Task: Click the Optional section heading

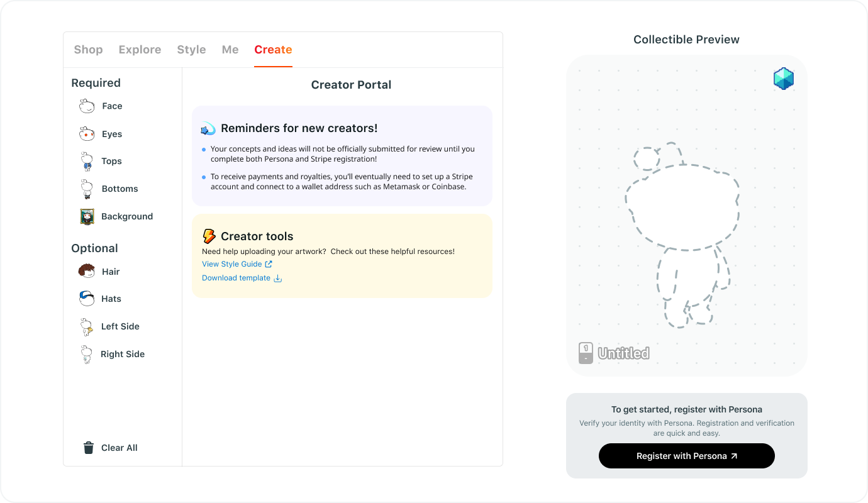Action: point(94,248)
